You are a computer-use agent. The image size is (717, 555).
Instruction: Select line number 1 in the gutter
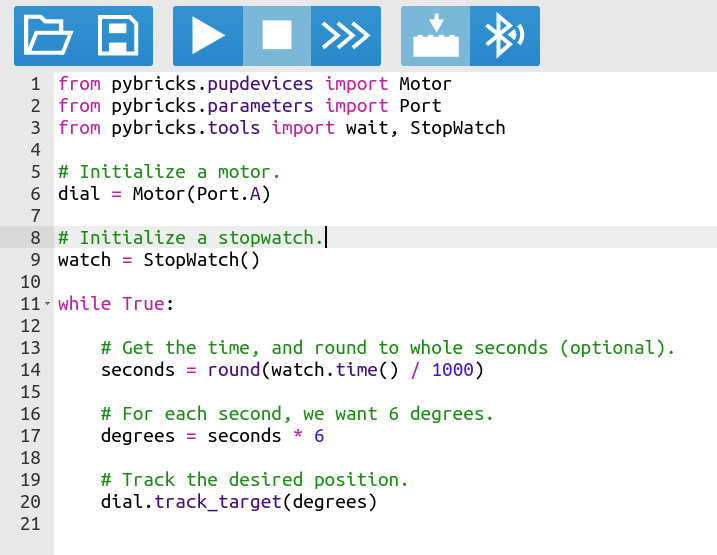35,84
